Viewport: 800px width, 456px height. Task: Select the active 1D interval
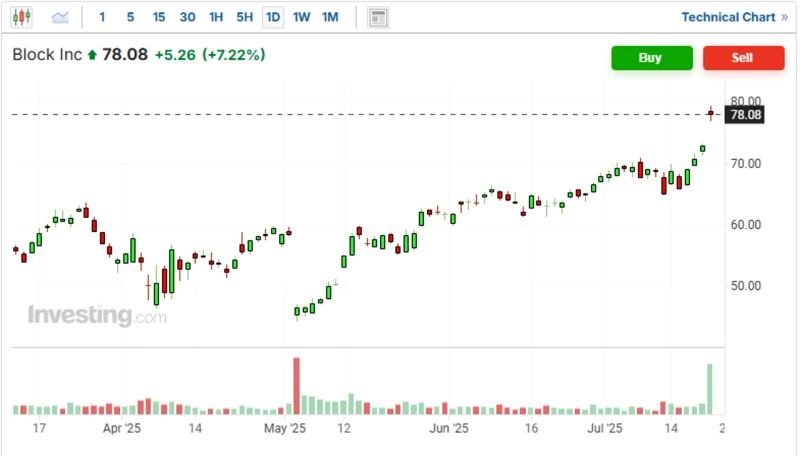273,17
